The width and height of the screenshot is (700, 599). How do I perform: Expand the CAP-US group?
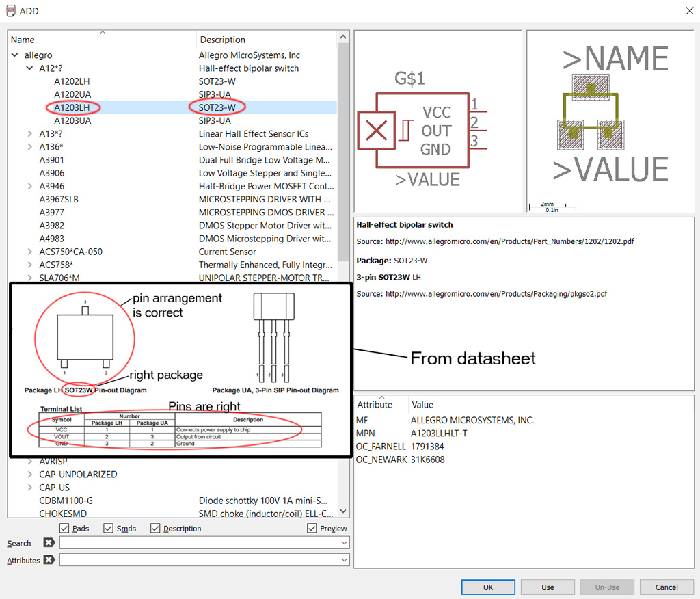tap(29, 487)
